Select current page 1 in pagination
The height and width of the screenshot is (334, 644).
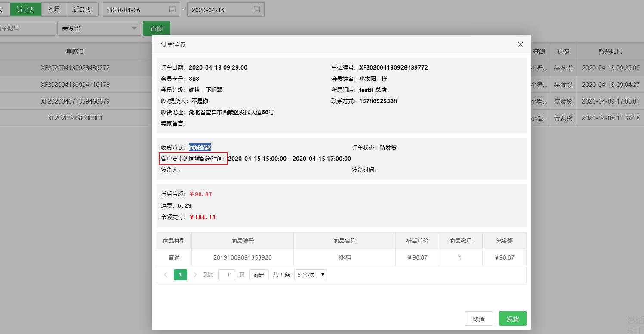pyautogui.click(x=180, y=275)
